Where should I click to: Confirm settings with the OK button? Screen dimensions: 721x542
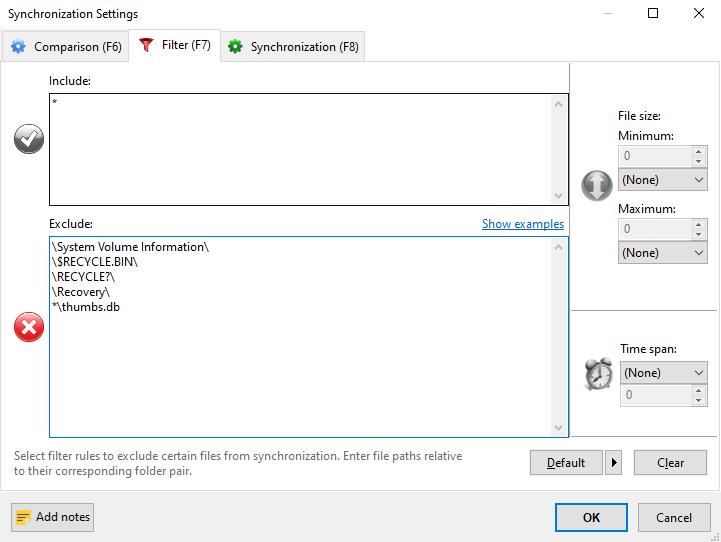[x=591, y=518]
